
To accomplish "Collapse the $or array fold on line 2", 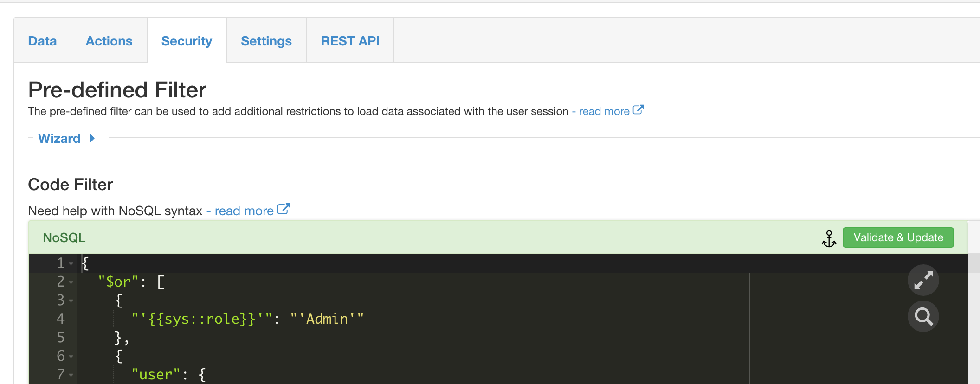I will tap(71, 282).
